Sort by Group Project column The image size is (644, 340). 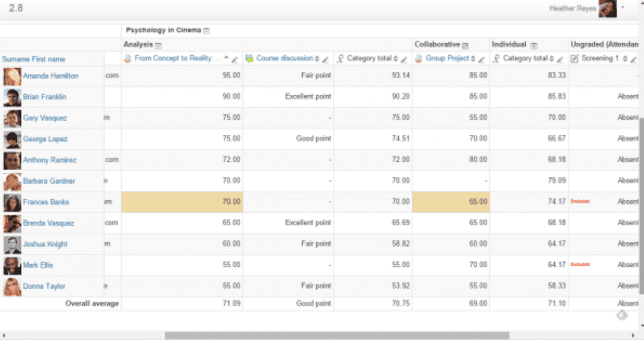click(x=473, y=59)
